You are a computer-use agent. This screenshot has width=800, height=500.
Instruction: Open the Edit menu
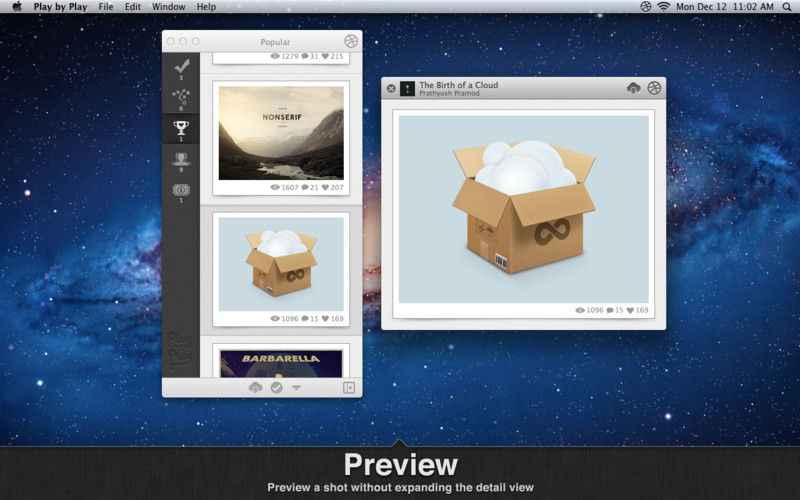pyautogui.click(x=133, y=7)
